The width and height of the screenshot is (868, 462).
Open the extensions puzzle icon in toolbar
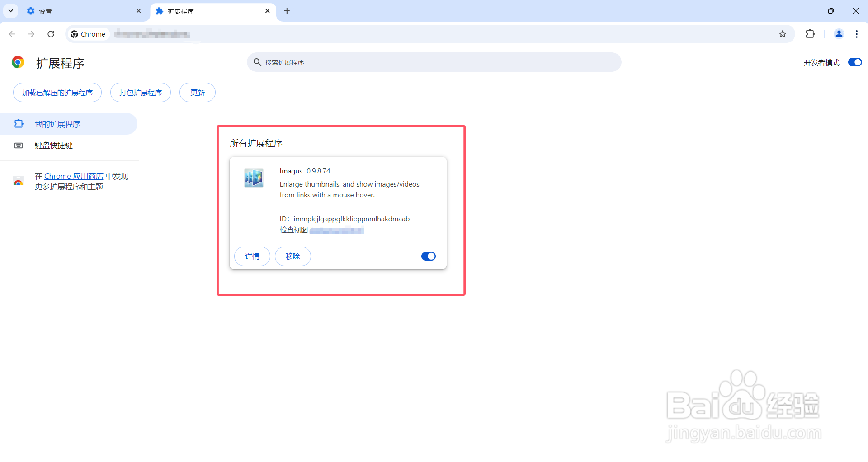[x=810, y=34]
